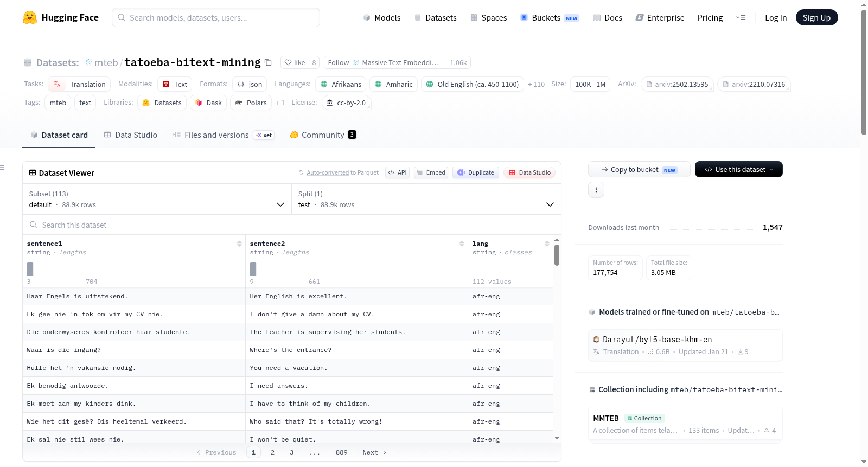868x467 pixels.
Task: Click Copy to bucket button
Action: (x=639, y=169)
